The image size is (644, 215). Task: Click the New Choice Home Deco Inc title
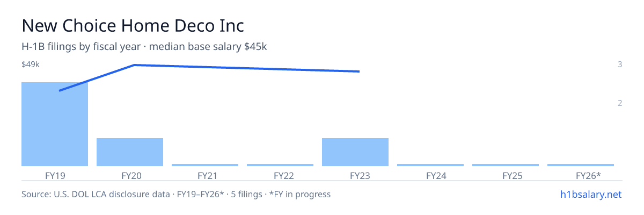pyautogui.click(x=133, y=25)
